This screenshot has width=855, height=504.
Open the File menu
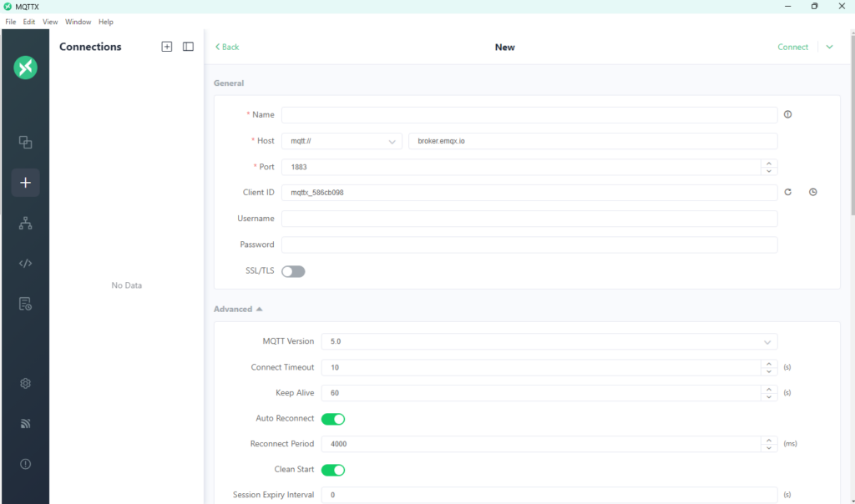pyautogui.click(x=11, y=22)
